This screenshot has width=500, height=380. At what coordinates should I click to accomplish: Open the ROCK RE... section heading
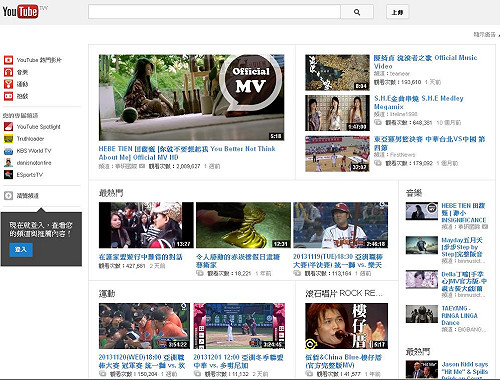click(x=344, y=293)
